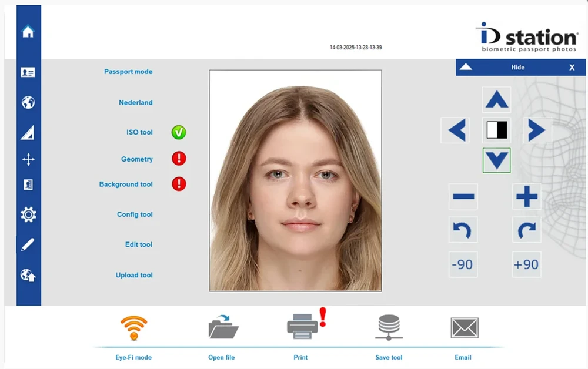Open the ID card passport mode icon
Screen dimensions: 588x369
tap(28, 72)
